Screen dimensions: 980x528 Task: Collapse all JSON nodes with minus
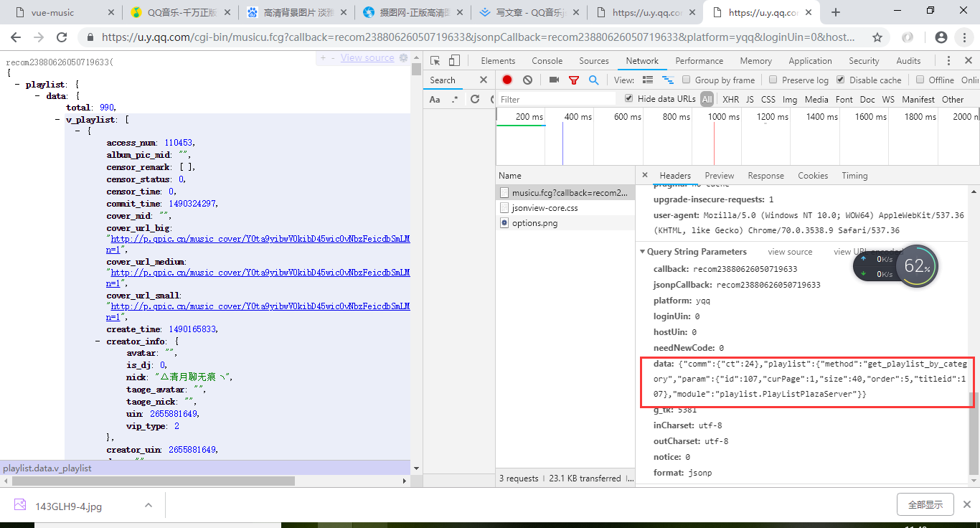(x=332, y=58)
